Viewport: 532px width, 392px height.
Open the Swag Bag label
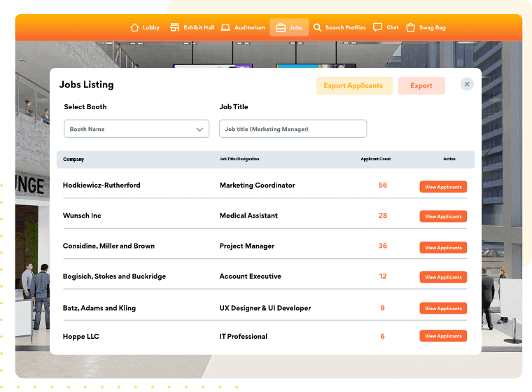(433, 27)
